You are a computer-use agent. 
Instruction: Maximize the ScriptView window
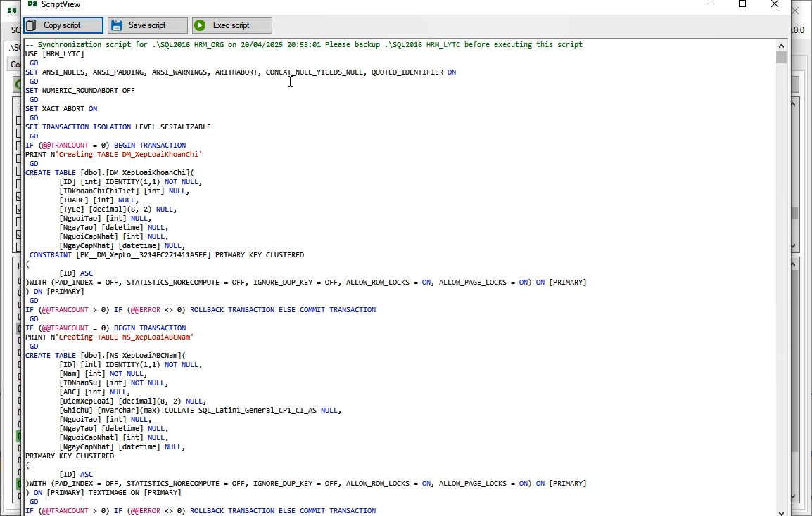(742, 4)
